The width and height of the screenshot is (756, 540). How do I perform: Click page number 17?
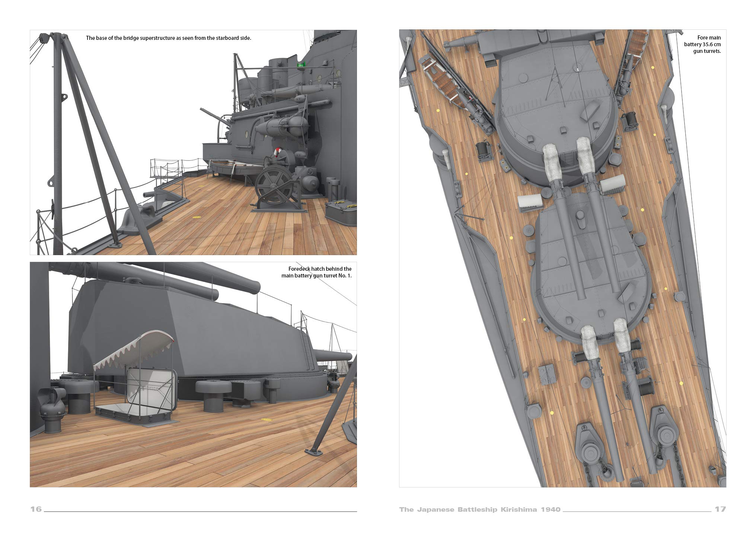(720, 509)
